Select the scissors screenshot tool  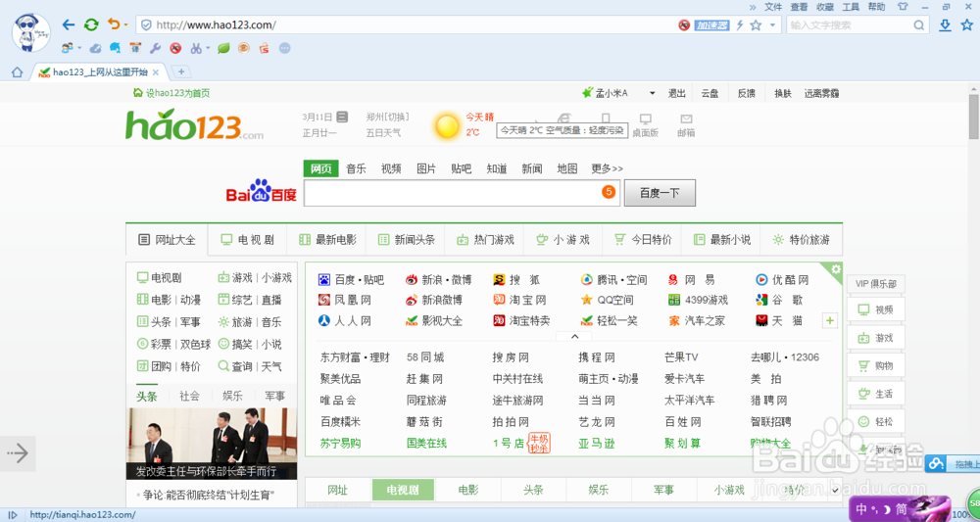click(x=196, y=47)
